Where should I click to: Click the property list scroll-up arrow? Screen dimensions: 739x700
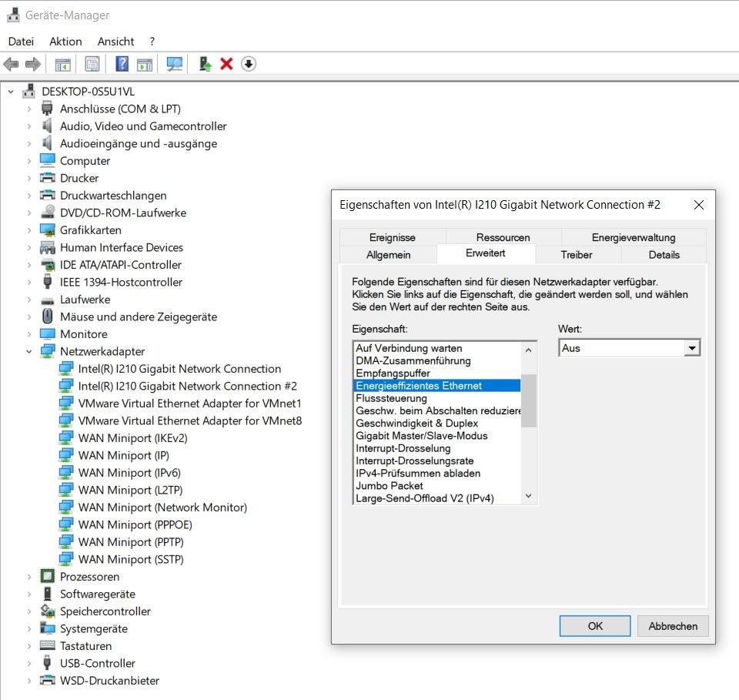pyautogui.click(x=528, y=350)
